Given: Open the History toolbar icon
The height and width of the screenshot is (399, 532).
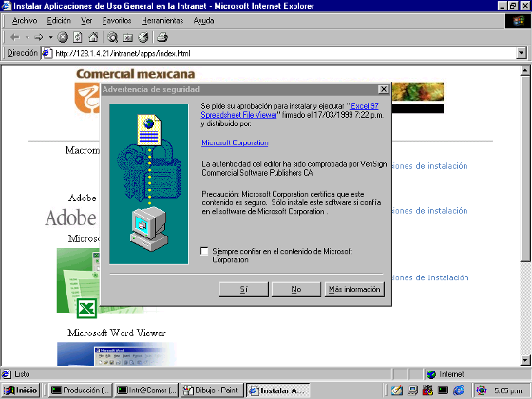Looking at the screenshot, I should (x=143, y=37).
